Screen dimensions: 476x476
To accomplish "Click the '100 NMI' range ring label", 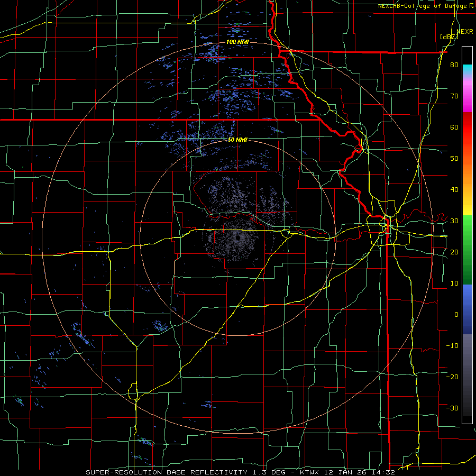I will point(237,42).
